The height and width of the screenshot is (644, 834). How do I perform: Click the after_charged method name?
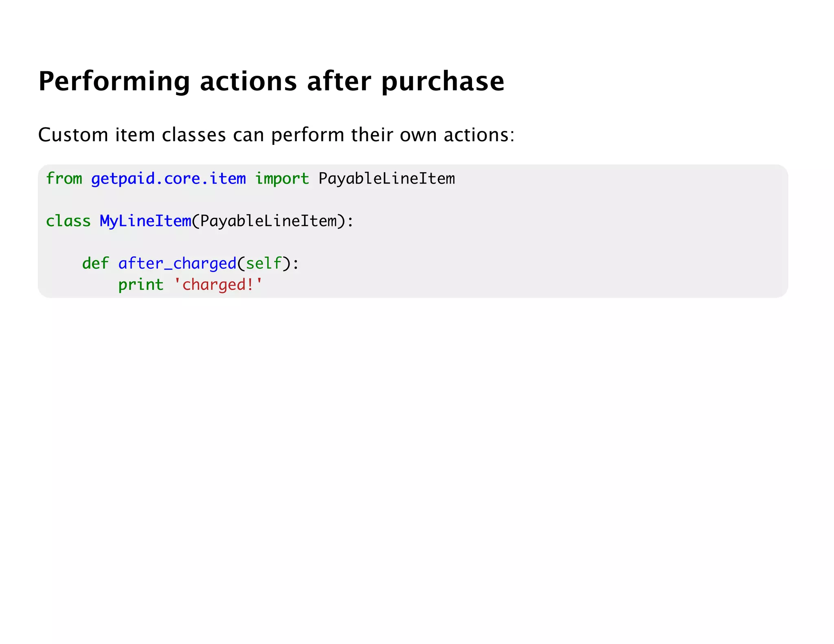click(x=177, y=263)
